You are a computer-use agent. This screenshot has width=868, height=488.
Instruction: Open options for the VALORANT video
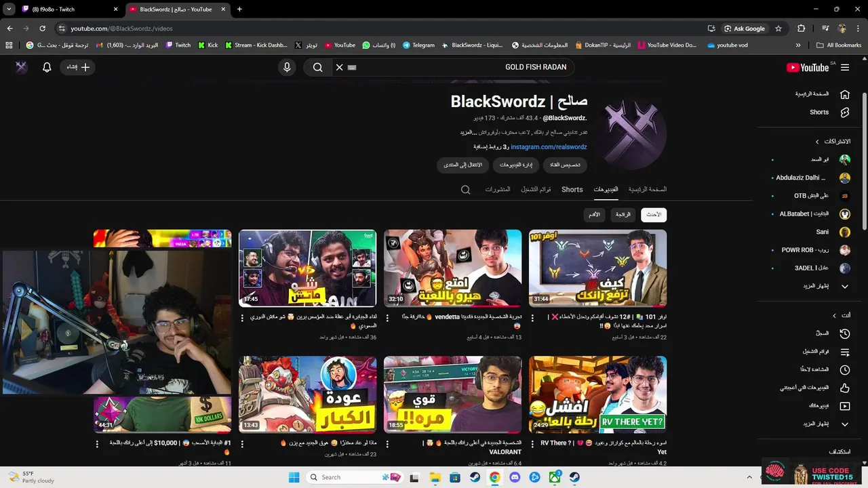(387, 444)
